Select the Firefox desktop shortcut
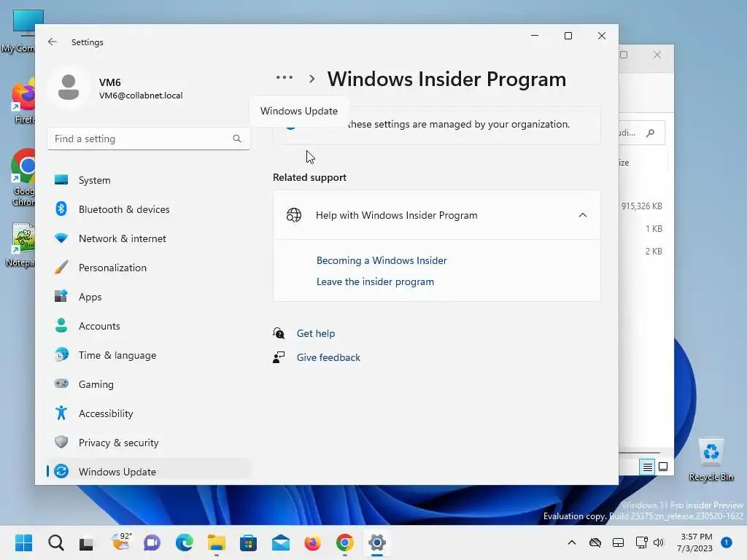The width and height of the screenshot is (747, 560). pos(23,102)
